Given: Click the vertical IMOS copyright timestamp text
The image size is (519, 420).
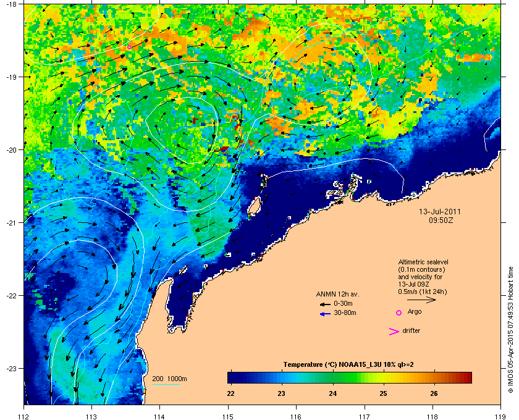Looking at the screenshot, I should point(510,330).
